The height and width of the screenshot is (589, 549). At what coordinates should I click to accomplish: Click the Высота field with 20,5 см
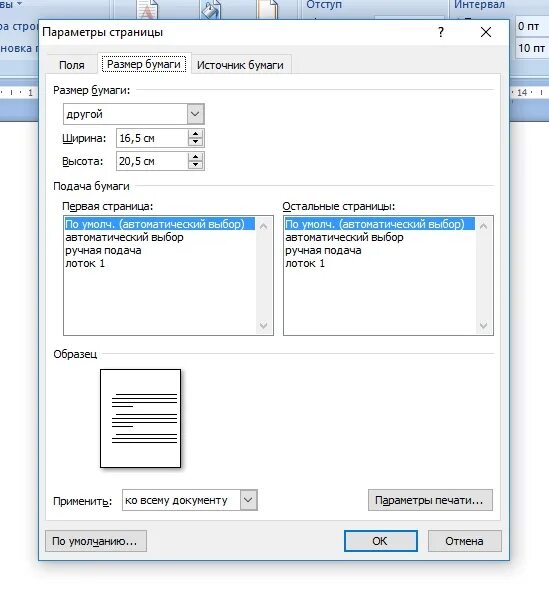[x=152, y=161]
